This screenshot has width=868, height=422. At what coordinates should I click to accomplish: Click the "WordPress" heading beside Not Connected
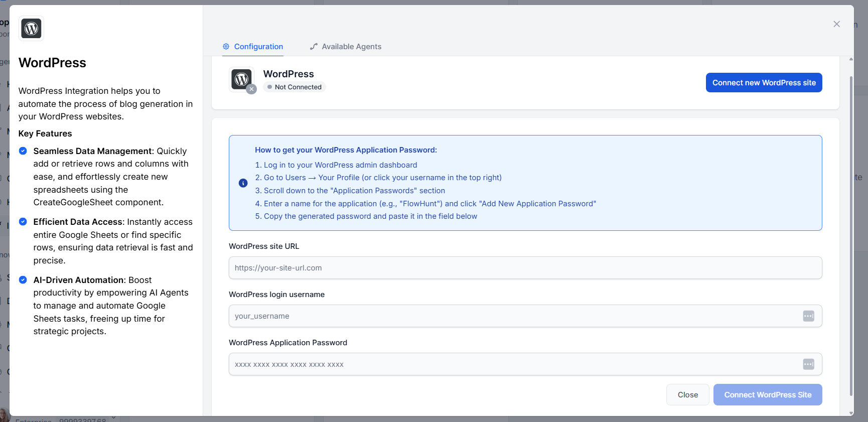point(288,74)
